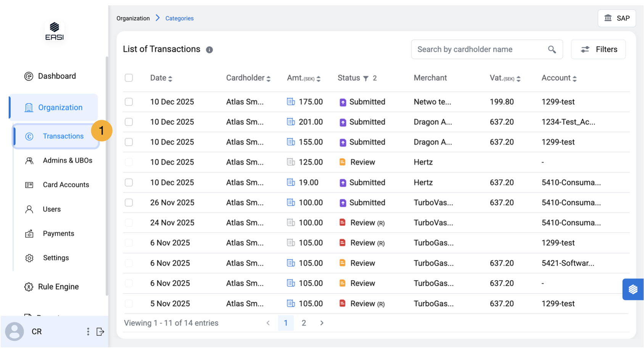Click the EASI logo

(55, 31)
